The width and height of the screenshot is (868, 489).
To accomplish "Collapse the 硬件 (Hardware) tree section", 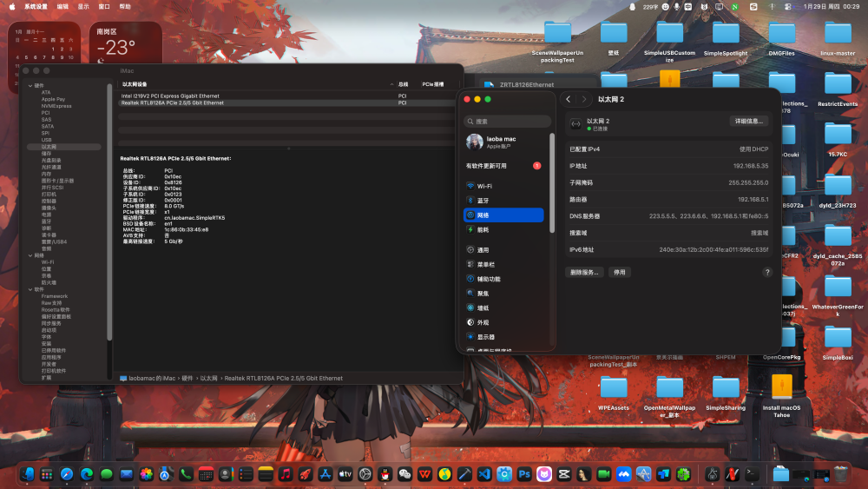I will tap(30, 86).
